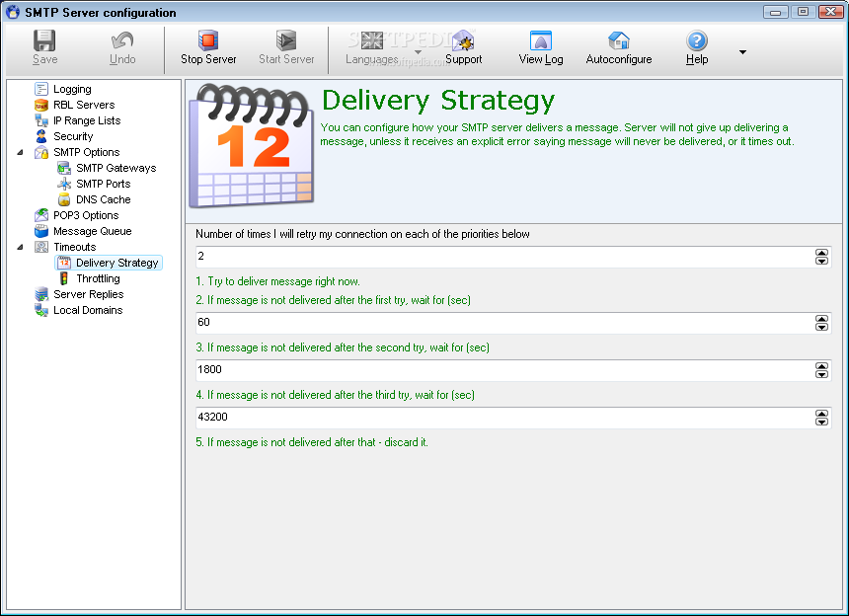This screenshot has width=849, height=616.
Task: Click the SMTP Ports icon
Action: tap(64, 184)
